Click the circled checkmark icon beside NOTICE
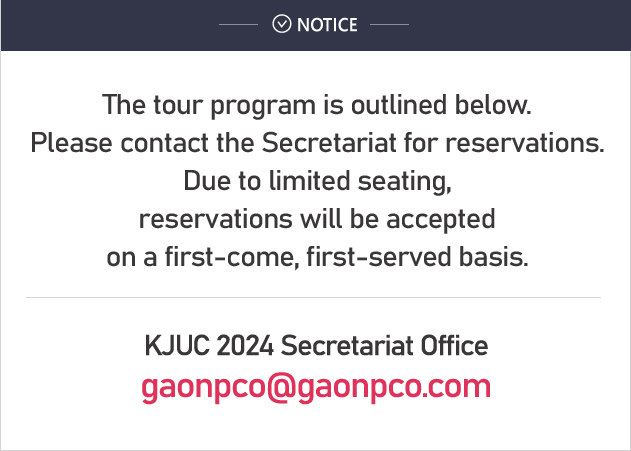The width and height of the screenshot is (631, 451). pos(281,24)
